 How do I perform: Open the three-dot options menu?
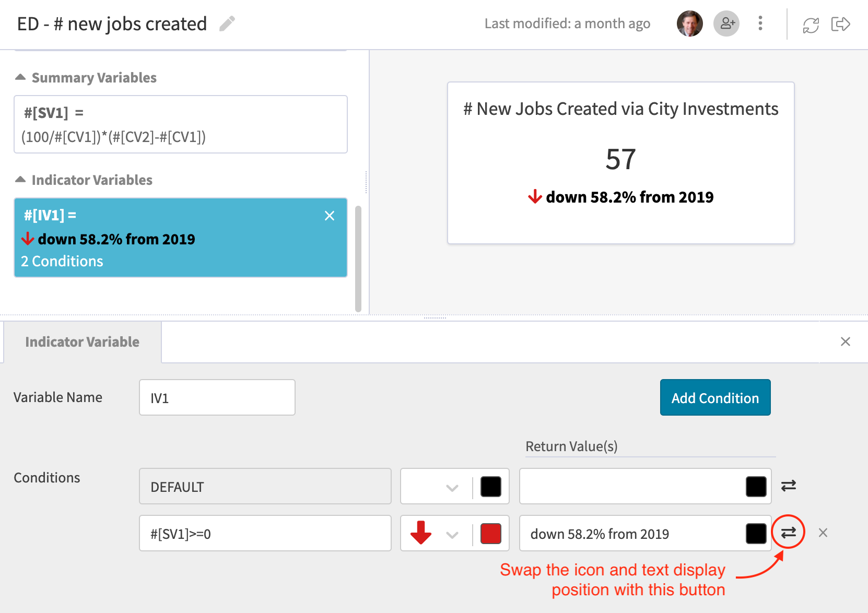(760, 23)
